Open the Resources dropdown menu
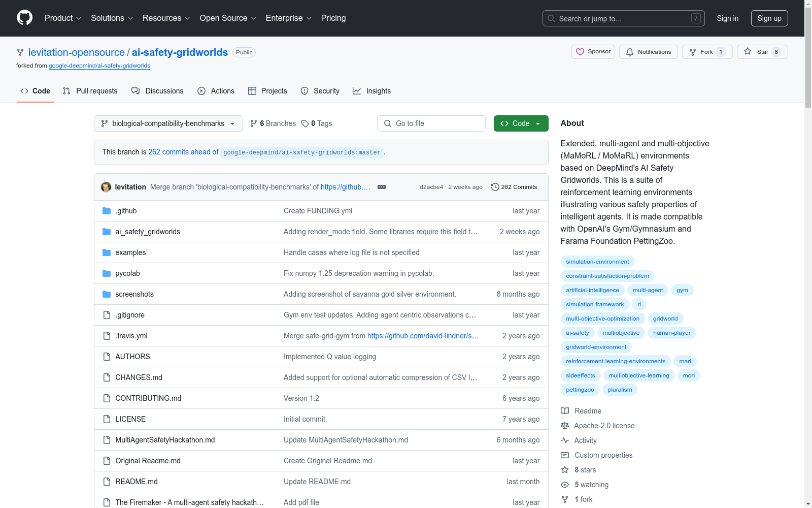The height and width of the screenshot is (508, 812). (166, 18)
